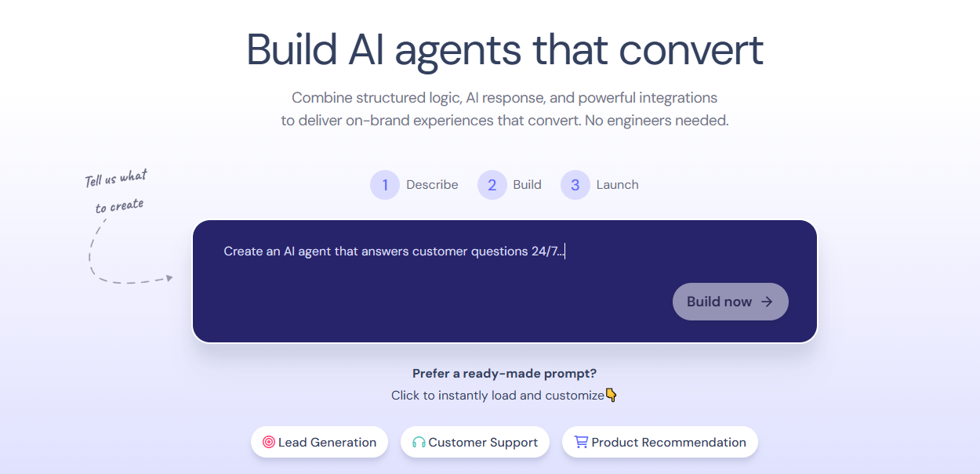This screenshot has width=980, height=474.
Task: Load the Lead Generation prompt
Action: [319, 442]
